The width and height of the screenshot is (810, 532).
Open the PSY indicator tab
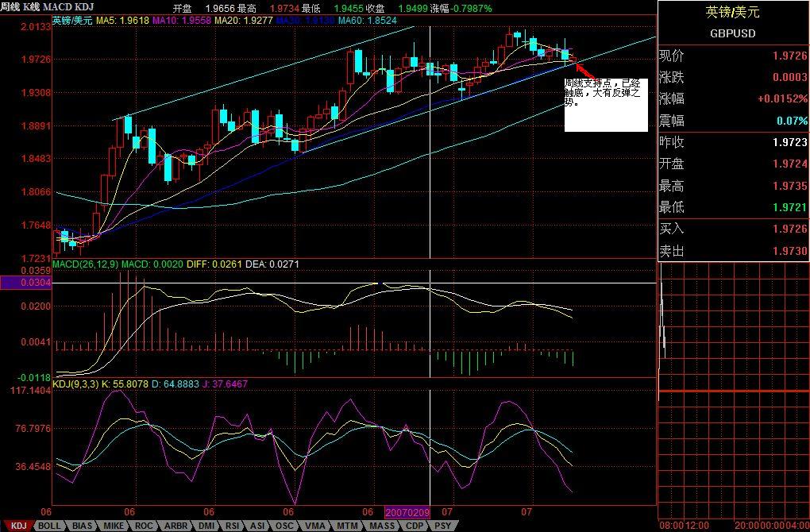[x=443, y=526]
